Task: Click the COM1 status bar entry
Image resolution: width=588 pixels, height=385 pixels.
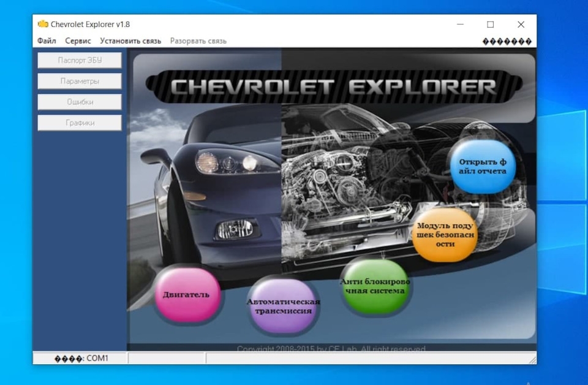Action: (81, 359)
